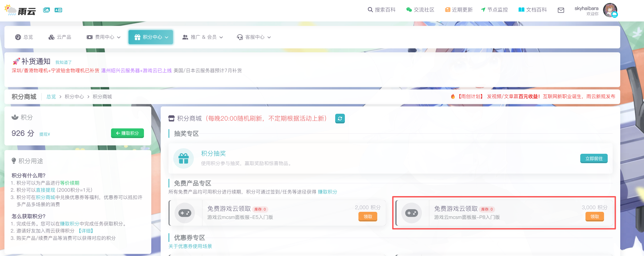
Task: Click 免费游戏云领取 title on P8入门版 card
Action: coord(456,209)
